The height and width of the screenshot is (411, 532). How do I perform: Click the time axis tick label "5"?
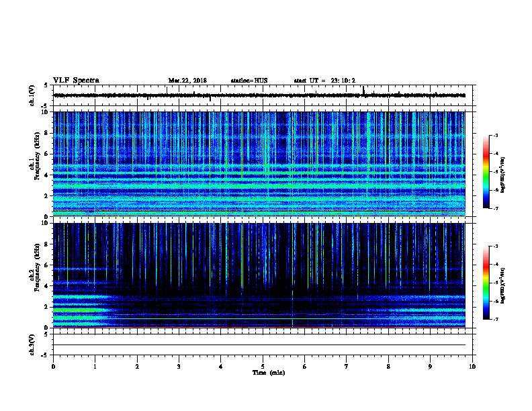coord(263,366)
